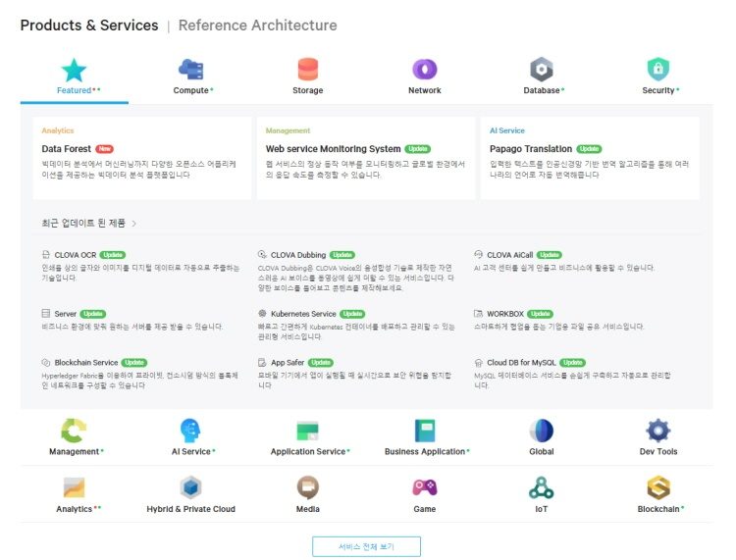Viewport: 736px width, 560px height.
Task: Click the Dev Tools label
Action: point(658,451)
